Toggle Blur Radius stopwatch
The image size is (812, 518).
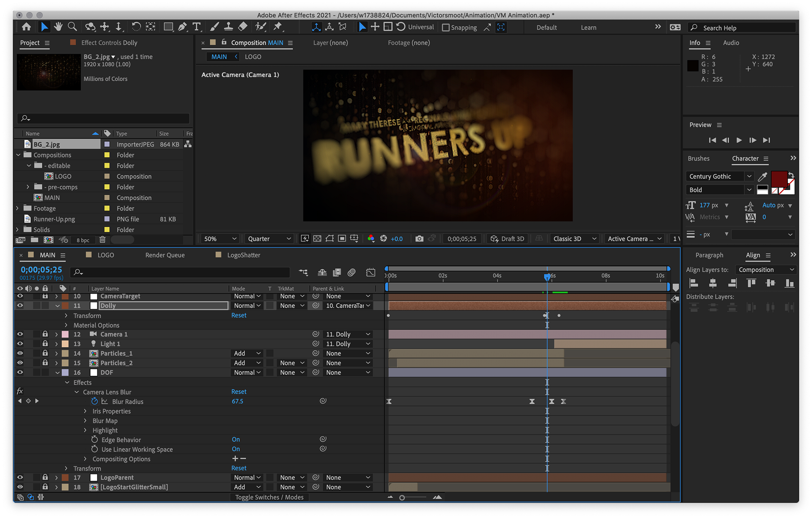[x=95, y=401]
